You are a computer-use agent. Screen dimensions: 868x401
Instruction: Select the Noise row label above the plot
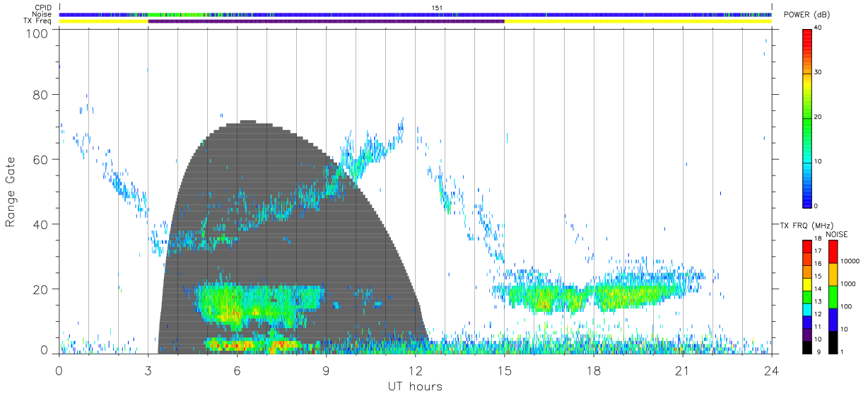pyautogui.click(x=42, y=14)
